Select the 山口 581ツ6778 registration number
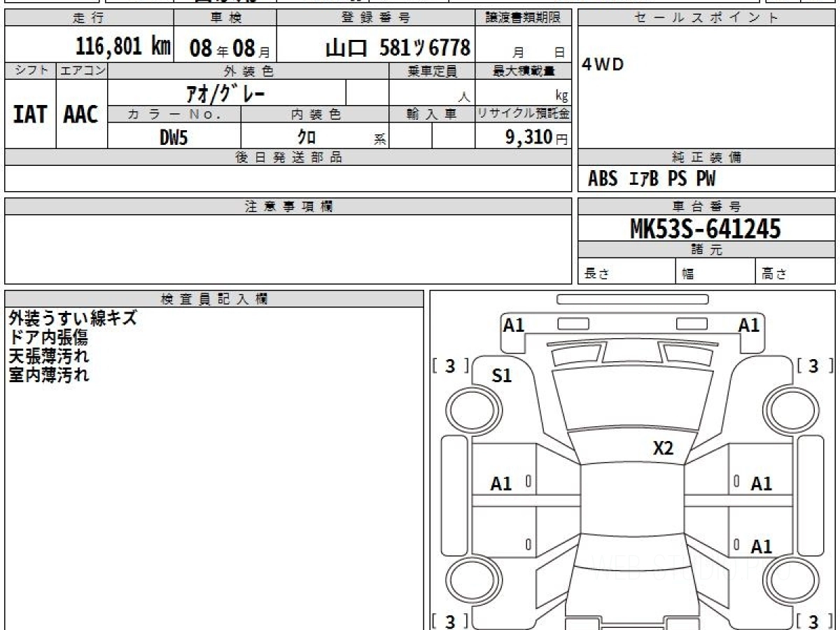The image size is (840, 630). [398, 48]
